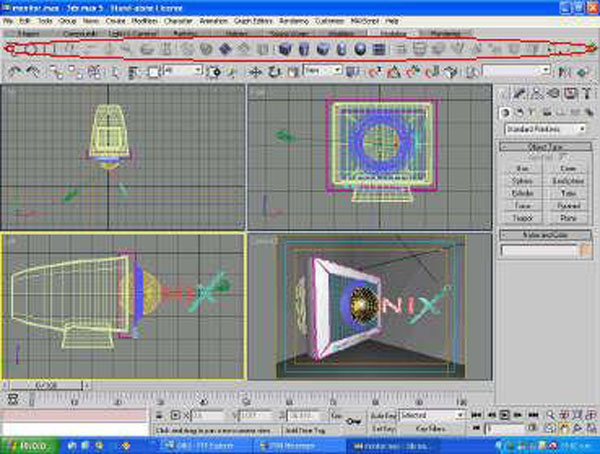Screen dimensions: 600x454
Task: Click the Plane object type button
Action: coord(568,218)
